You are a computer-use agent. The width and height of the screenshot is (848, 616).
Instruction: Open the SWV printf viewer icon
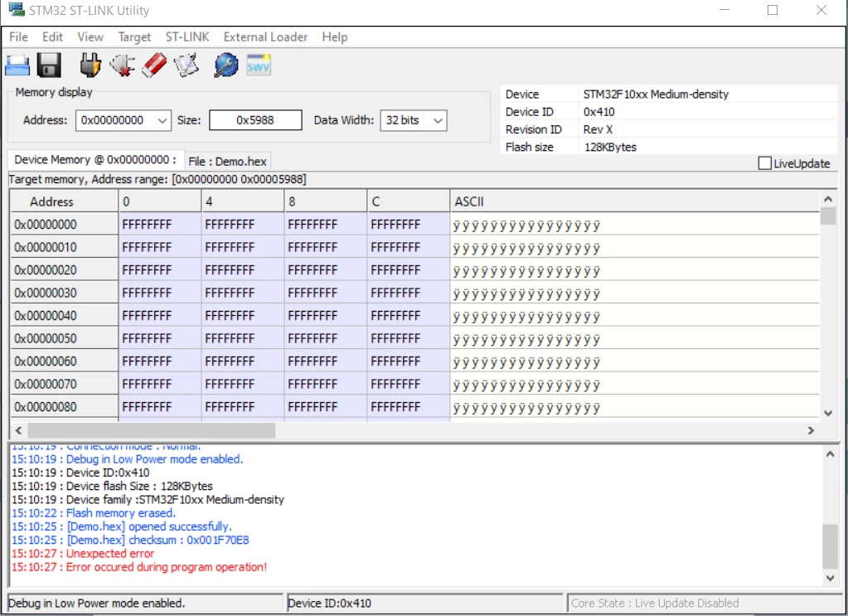pyautogui.click(x=259, y=65)
